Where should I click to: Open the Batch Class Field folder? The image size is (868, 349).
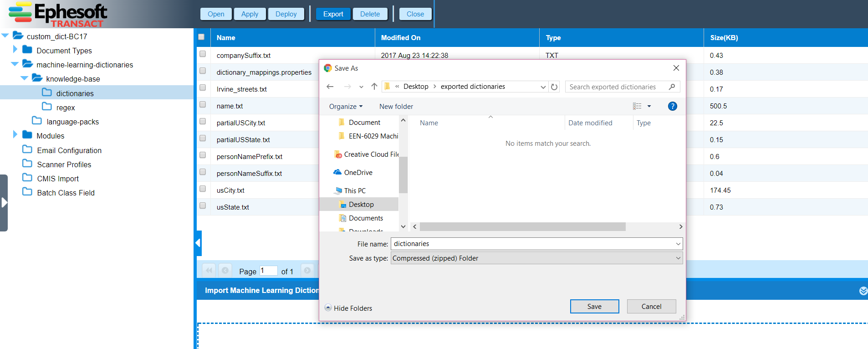click(x=59, y=193)
